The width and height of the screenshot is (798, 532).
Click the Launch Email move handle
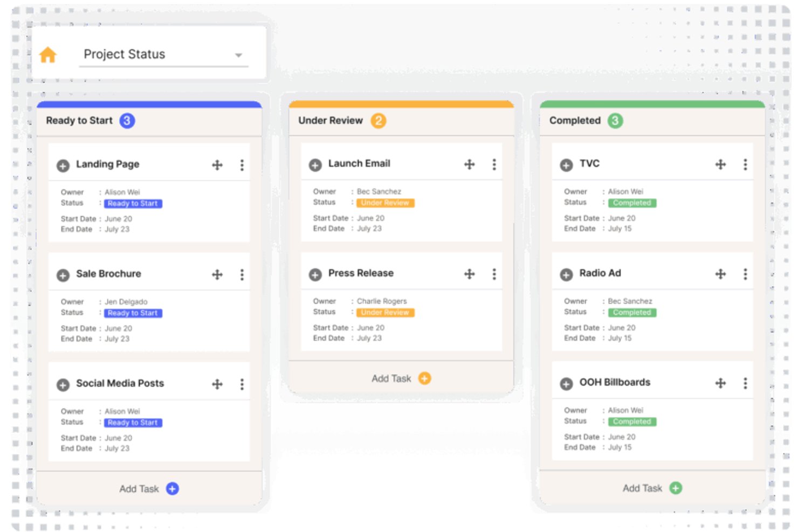click(470, 164)
